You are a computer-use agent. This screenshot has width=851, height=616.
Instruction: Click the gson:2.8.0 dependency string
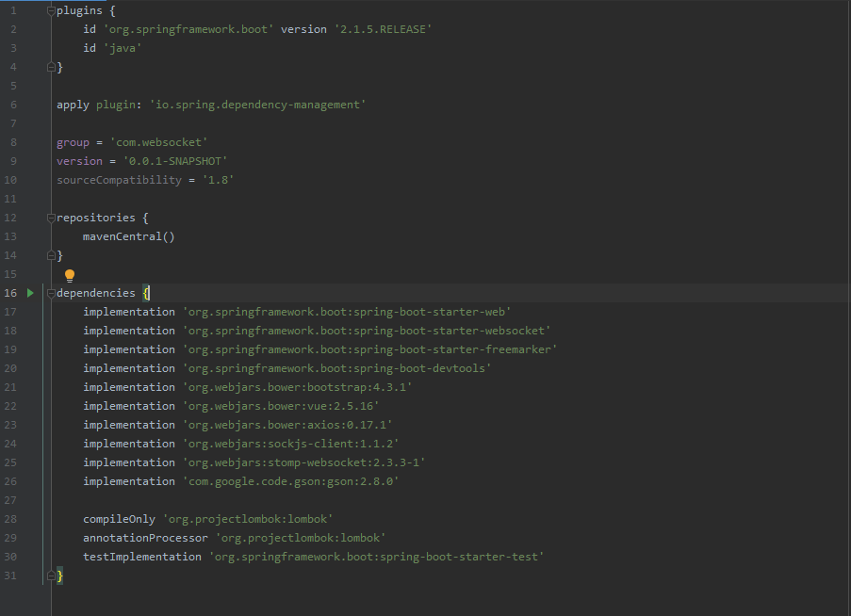(290, 481)
